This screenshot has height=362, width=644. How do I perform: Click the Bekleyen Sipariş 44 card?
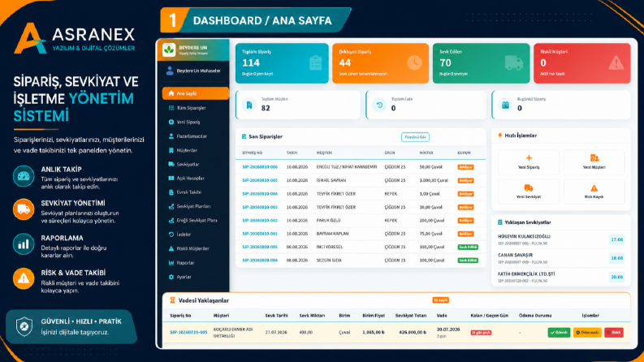tap(380, 63)
